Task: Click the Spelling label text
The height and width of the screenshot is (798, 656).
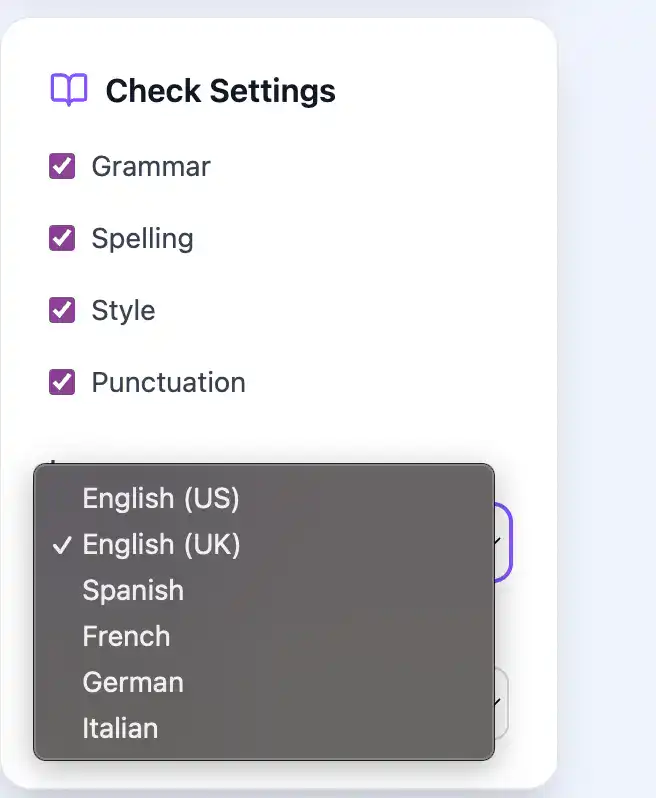Action: point(142,238)
